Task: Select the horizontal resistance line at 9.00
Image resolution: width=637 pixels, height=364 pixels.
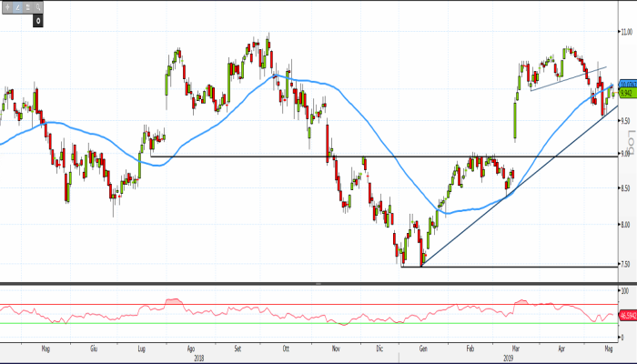Action: point(273,157)
